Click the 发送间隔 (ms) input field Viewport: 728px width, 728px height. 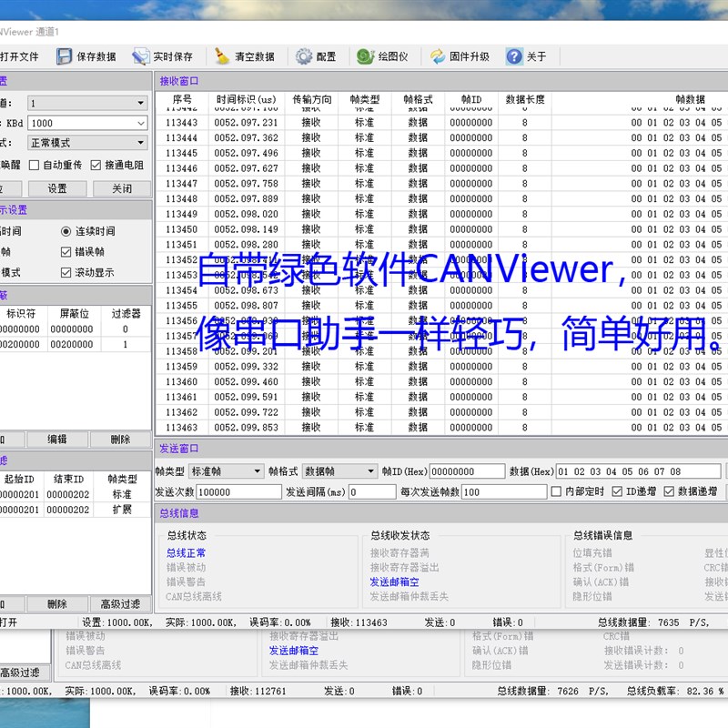tap(372, 491)
